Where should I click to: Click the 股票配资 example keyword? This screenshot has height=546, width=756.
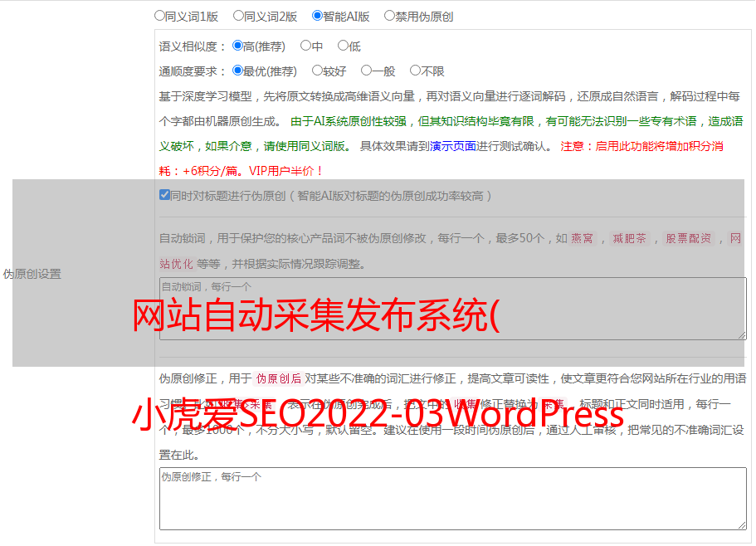(x=689, y=238)
